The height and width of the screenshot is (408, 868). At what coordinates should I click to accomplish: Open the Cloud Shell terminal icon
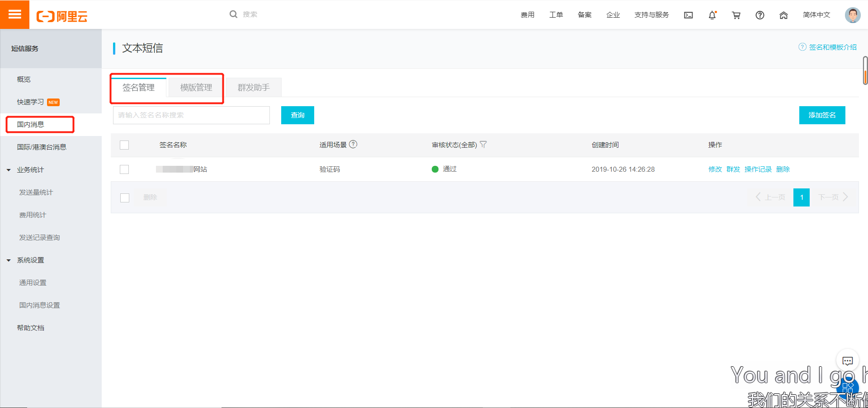tap(689, 15)
